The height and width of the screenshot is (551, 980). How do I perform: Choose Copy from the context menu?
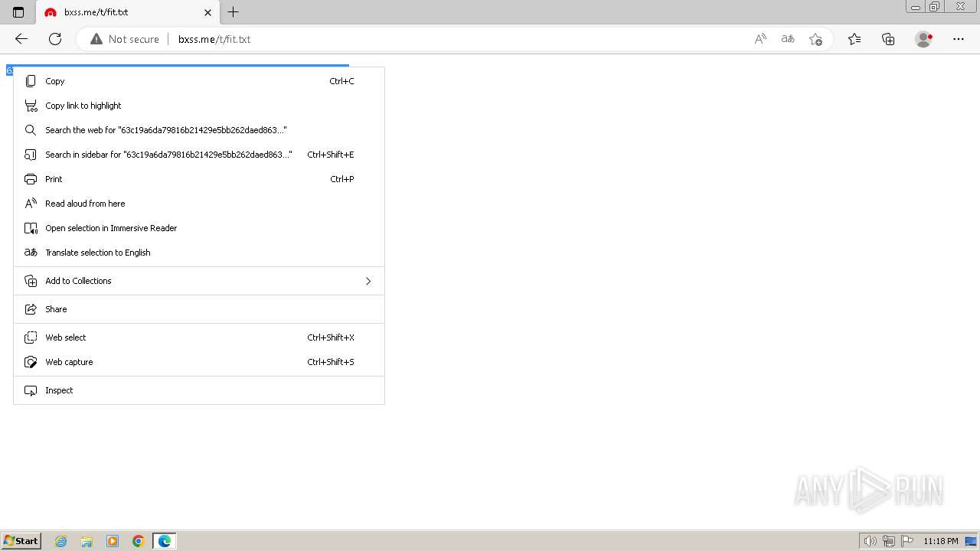[x=199, y=81]
